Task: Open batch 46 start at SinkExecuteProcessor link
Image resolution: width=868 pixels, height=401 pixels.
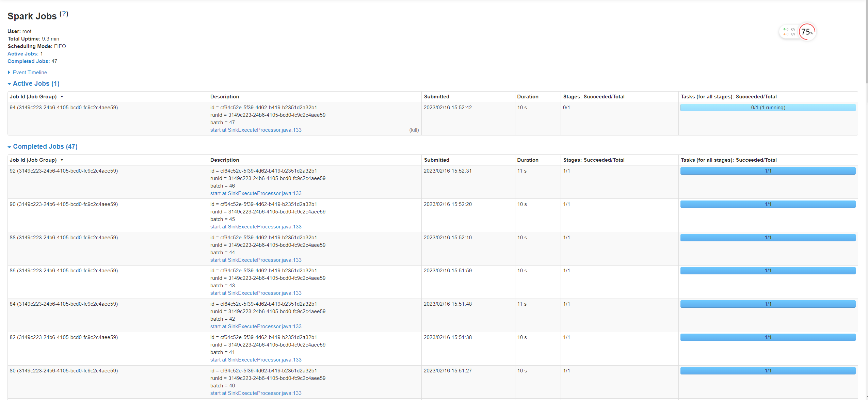Action: 256,193
